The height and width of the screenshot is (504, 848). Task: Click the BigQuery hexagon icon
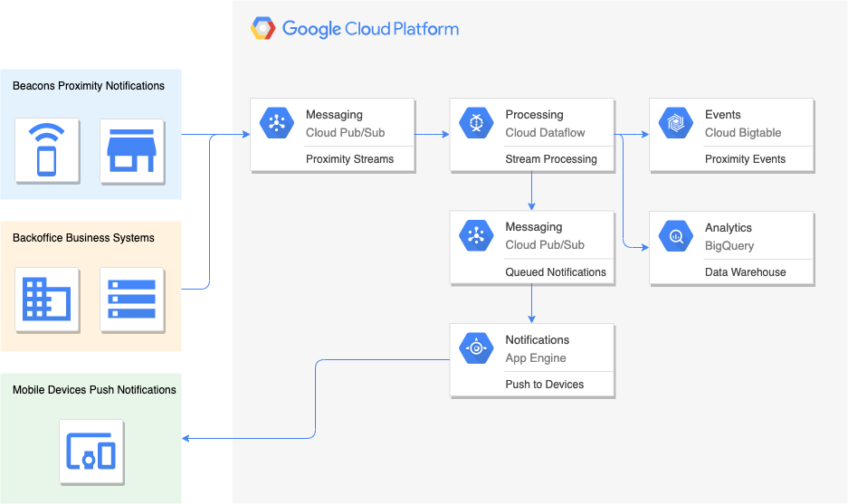676,236
